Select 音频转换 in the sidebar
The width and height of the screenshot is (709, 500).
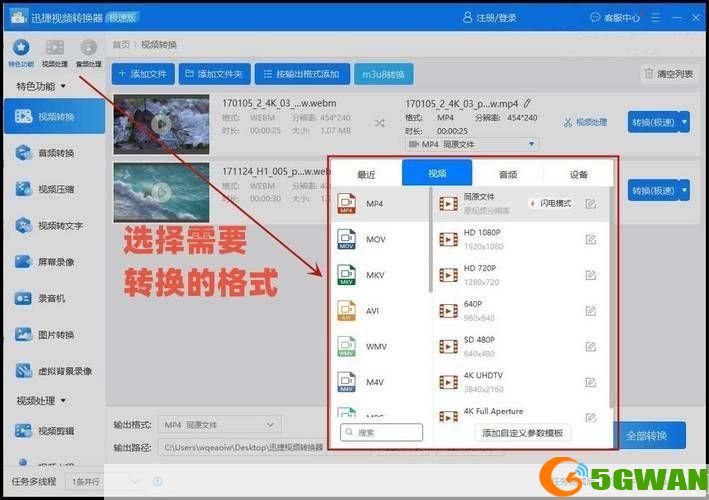[x=54, y=153]
